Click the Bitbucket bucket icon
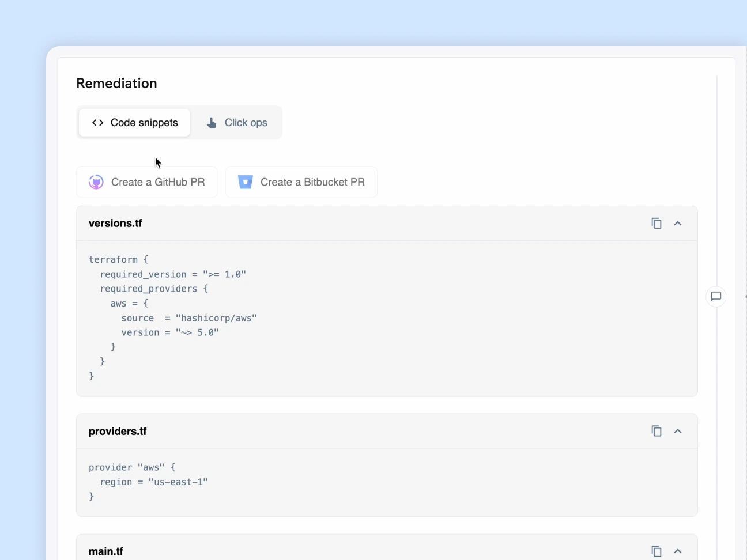The height and width of the screenshot is (560, 747). click(x=245, y=181)
